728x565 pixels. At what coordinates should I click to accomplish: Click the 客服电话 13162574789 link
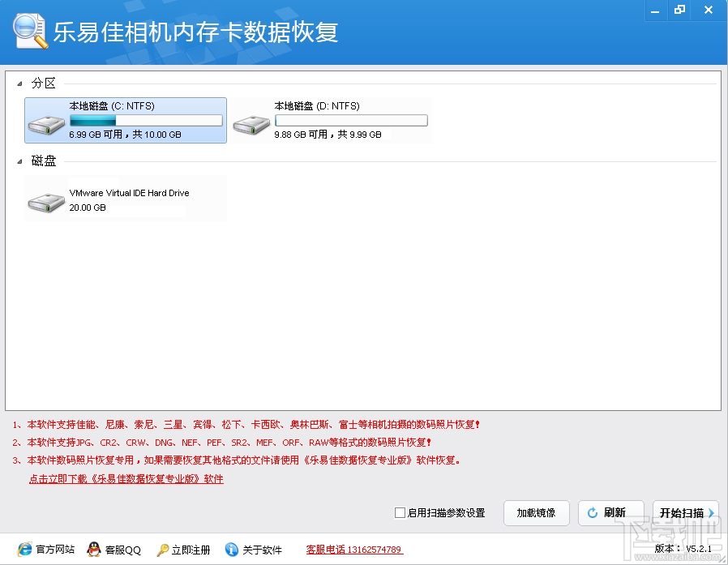(354, 550)
